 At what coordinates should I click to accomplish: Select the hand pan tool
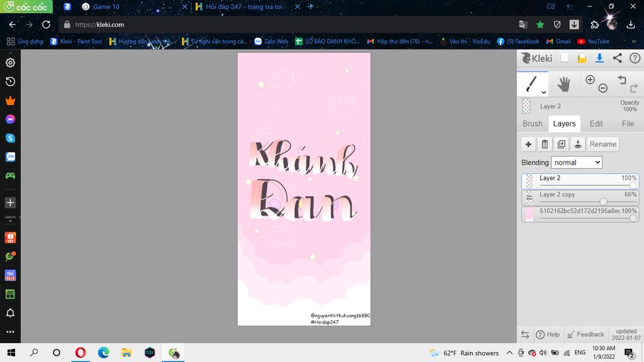click(x=563, y=84)
